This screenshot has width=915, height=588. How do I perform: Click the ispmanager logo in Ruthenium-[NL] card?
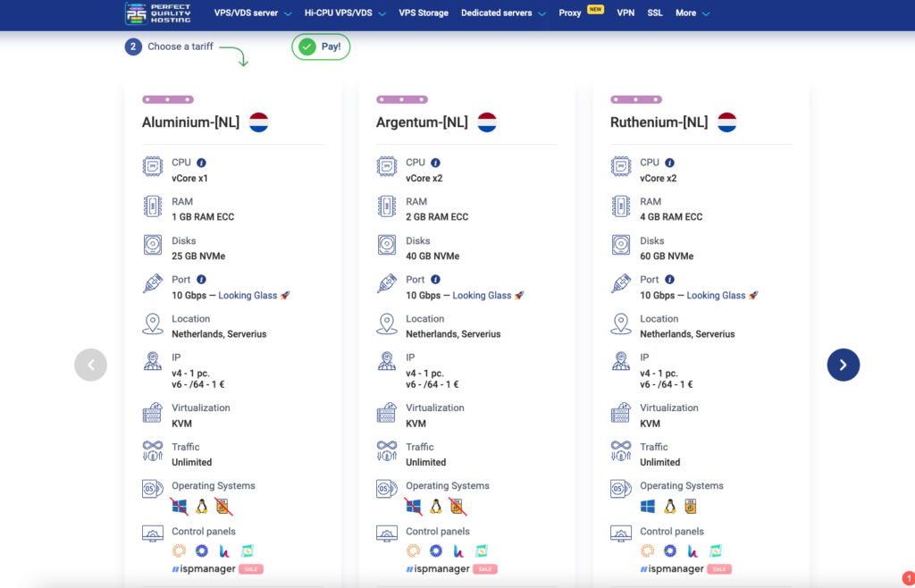(671, 569)
